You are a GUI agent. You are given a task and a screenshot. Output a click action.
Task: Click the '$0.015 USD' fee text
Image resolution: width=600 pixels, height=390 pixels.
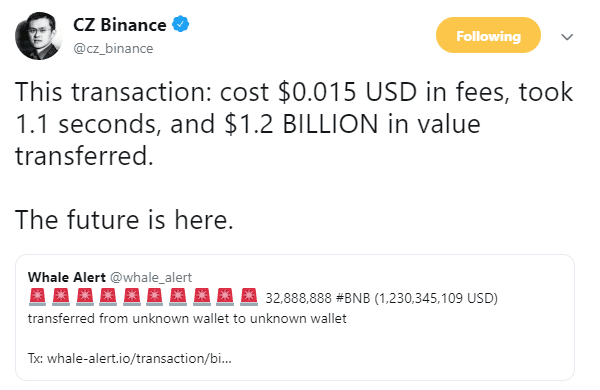(347, 92)
